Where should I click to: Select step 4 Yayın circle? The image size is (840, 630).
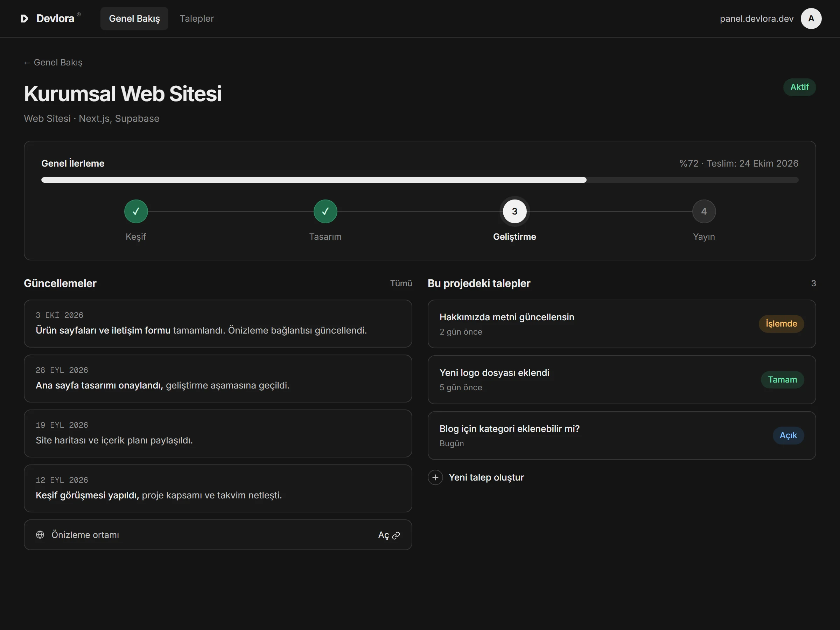click(703, 211)
